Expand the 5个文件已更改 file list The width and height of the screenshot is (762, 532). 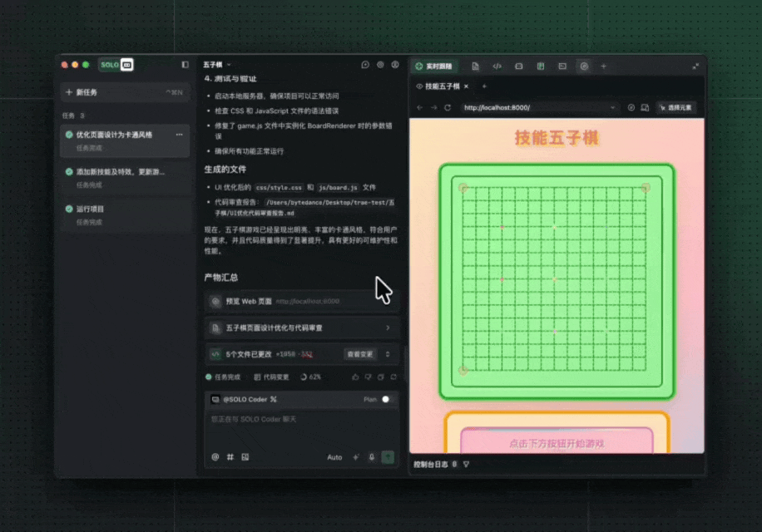[387, 354]
